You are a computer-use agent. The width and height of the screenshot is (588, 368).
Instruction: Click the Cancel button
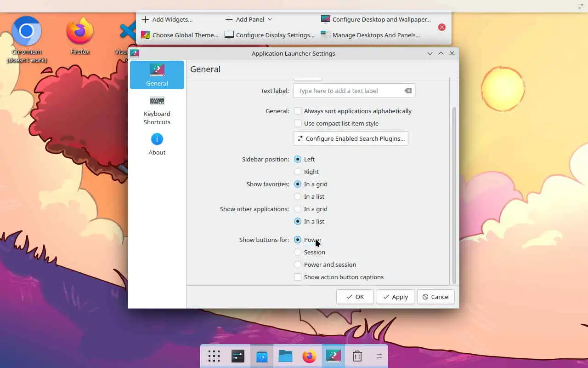436,297
